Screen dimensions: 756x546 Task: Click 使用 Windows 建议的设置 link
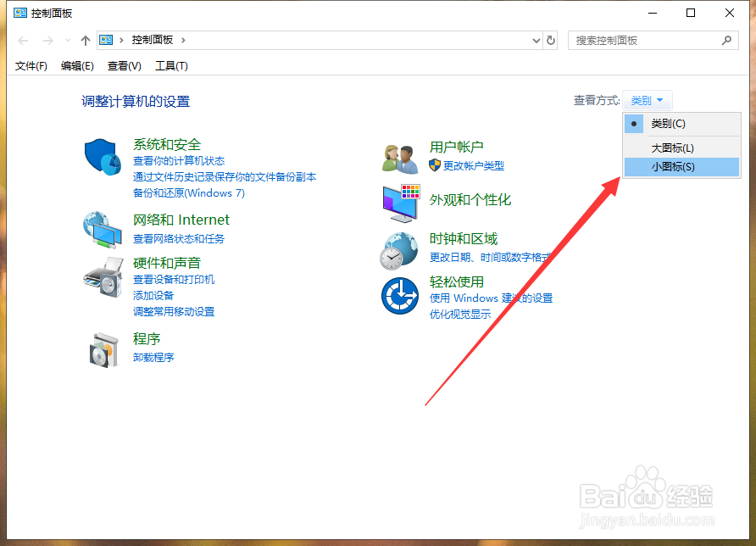coord(492,298)
